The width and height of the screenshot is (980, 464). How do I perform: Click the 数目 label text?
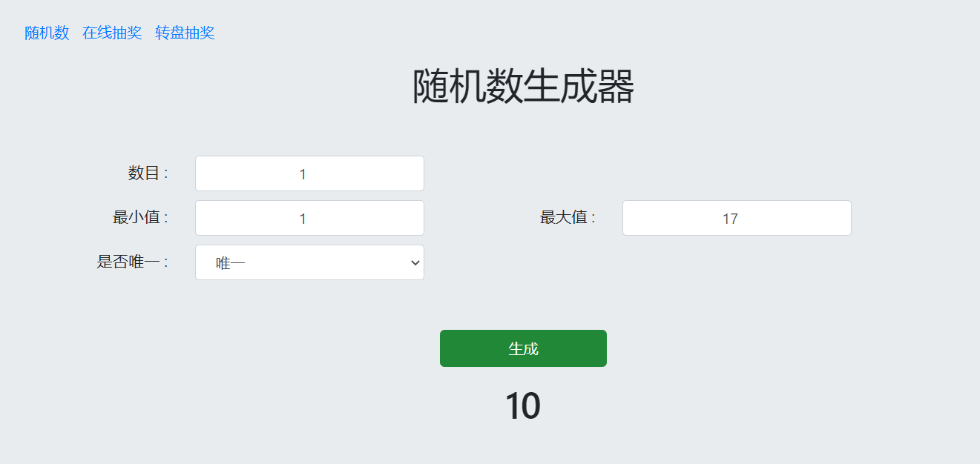click(x=150, y=173)
